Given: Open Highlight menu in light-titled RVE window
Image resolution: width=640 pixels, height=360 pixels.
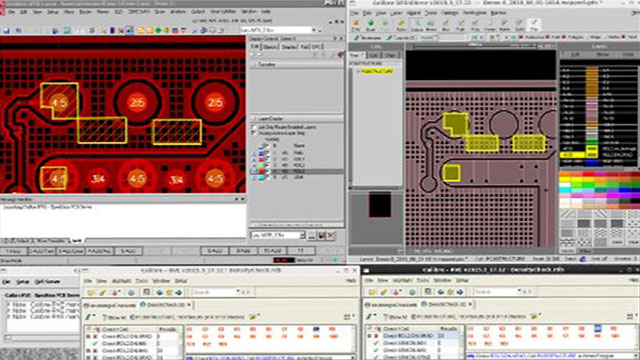Looking at the screenshot, I should (x=121, y=281).
